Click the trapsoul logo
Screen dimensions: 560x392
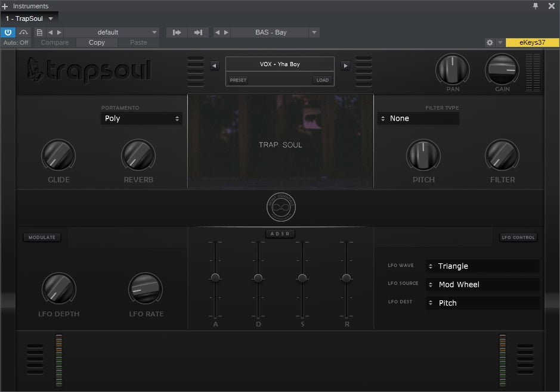pos(89,71)
